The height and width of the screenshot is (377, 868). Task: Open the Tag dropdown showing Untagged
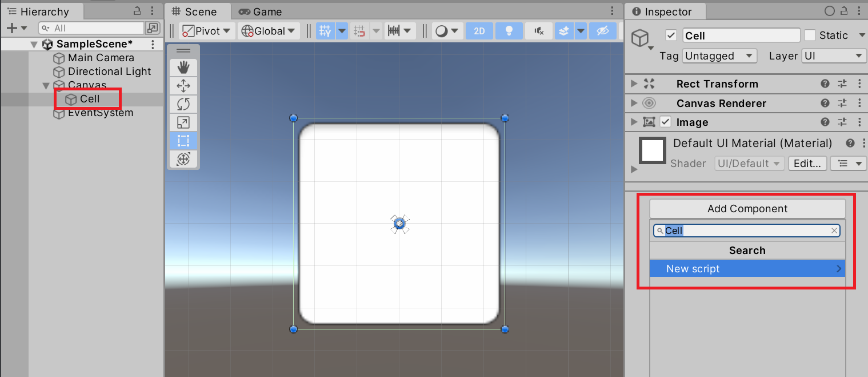pos(719,56)
